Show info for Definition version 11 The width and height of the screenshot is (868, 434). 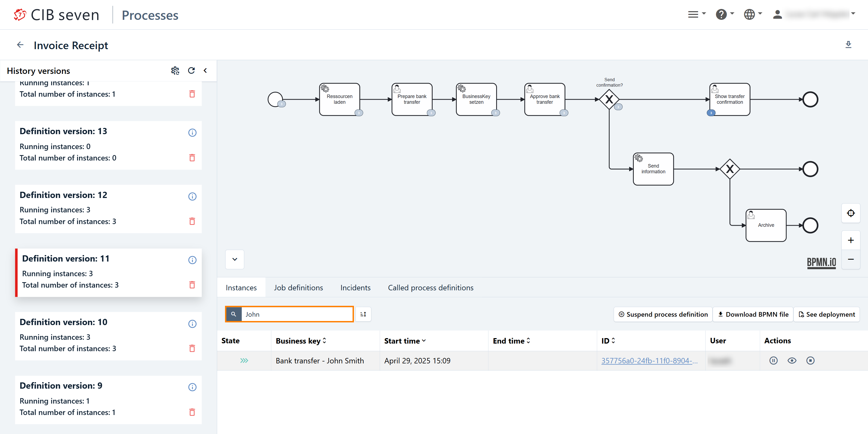pyautogui.click(x=192, y=260)
